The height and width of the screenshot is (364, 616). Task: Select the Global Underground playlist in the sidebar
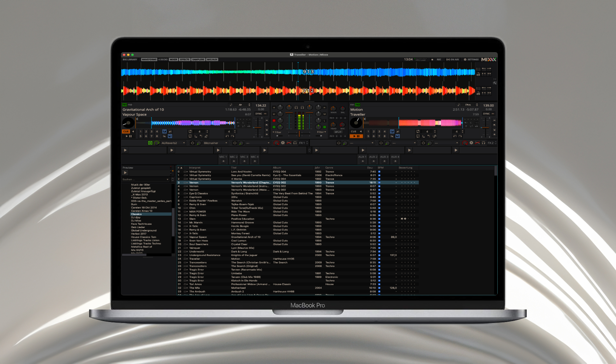[144, 230]
